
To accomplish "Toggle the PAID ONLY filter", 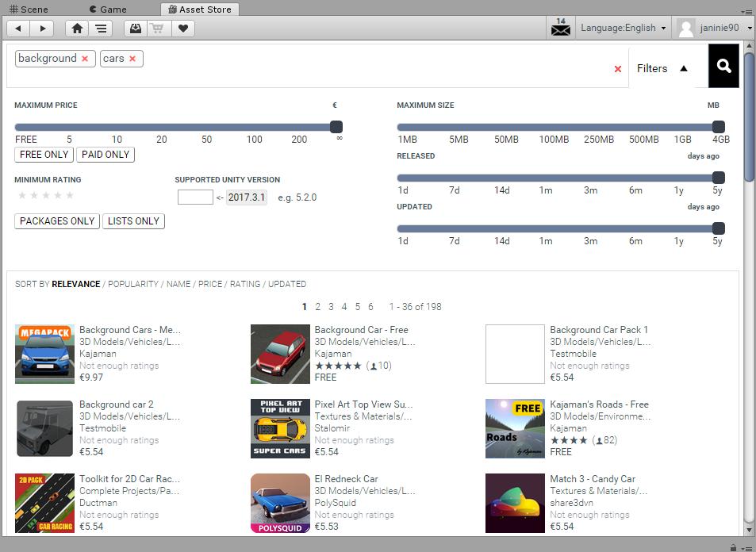I will tap(105, 155).
